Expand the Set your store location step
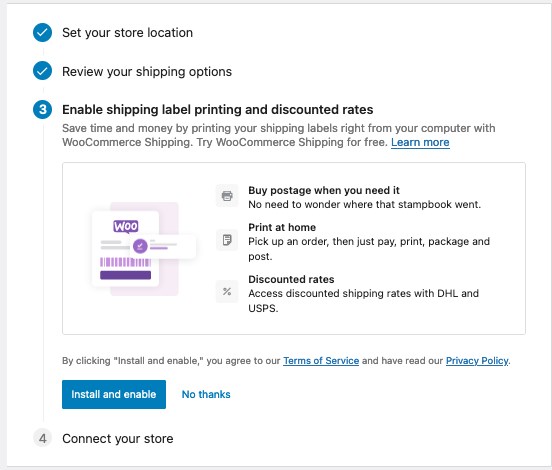The image size is (552, 470). 127,33
